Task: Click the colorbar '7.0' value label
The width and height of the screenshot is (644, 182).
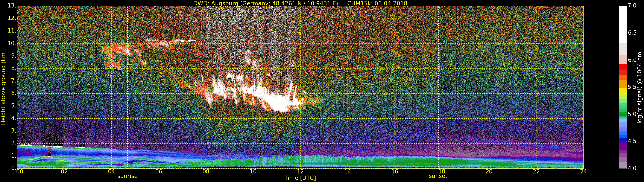Action: pyautogui.click(x=632, y=6)
